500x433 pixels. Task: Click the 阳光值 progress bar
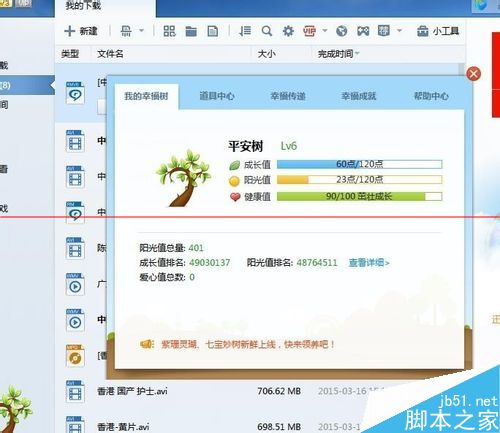(359, 180)
